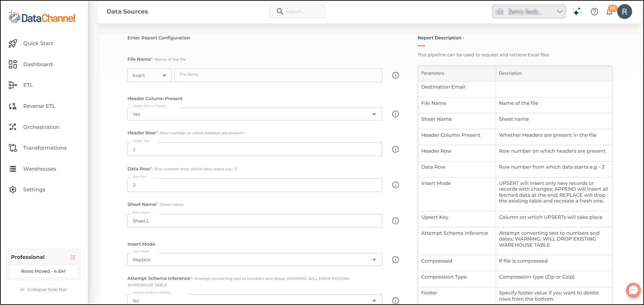Click the Dashboard grid icon
The width and height of the screenshot is (644, 305).
pos(13,64)
